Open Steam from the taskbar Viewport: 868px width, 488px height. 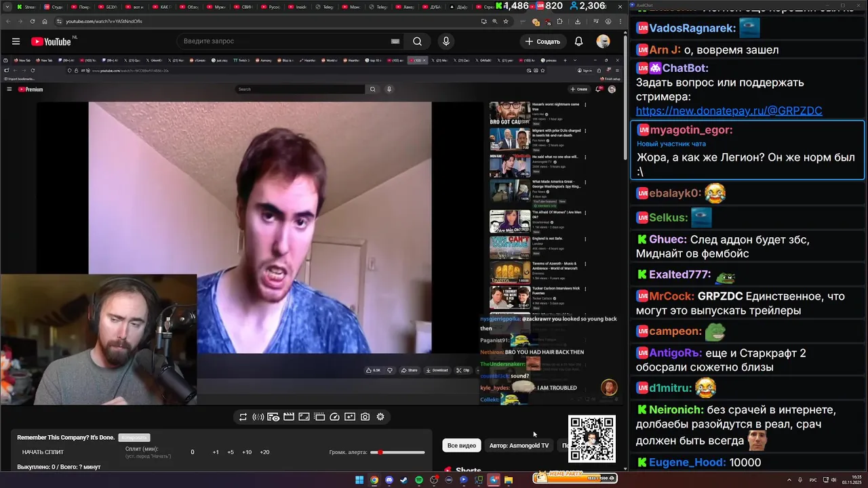404,480
